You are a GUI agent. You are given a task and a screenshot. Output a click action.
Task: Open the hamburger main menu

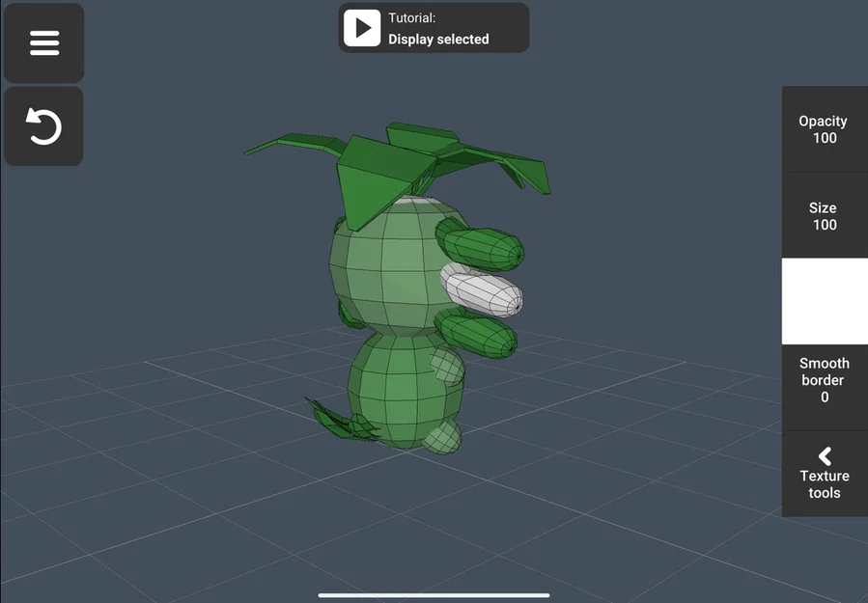click(43, 43)
